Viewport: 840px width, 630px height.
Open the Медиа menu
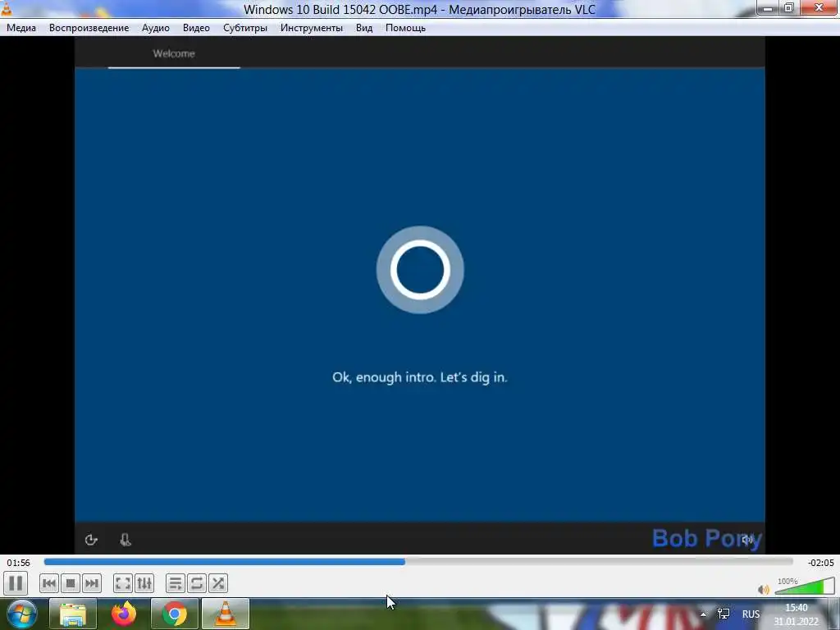pos(21,28)
